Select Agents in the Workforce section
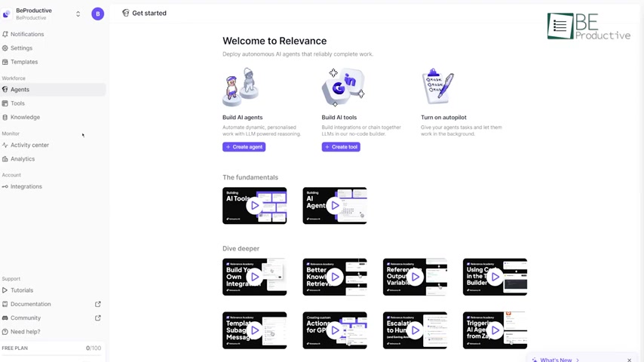Image resolution: width=644 pixels, height=362 pixels. coord(54,90)
